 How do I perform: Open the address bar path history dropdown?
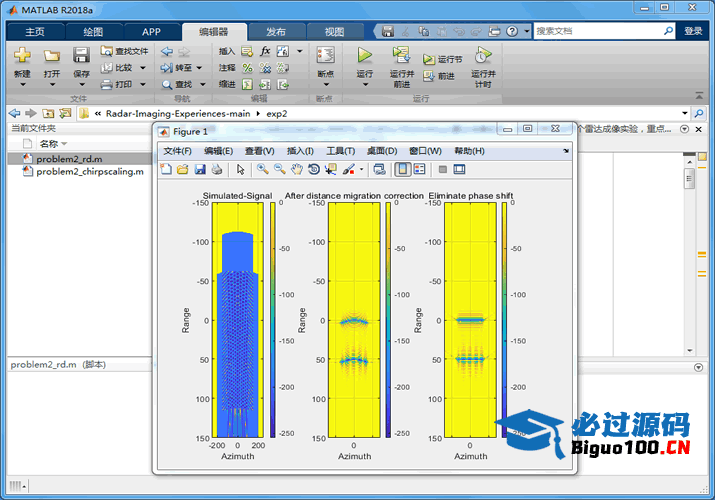[x=684, y=113]
